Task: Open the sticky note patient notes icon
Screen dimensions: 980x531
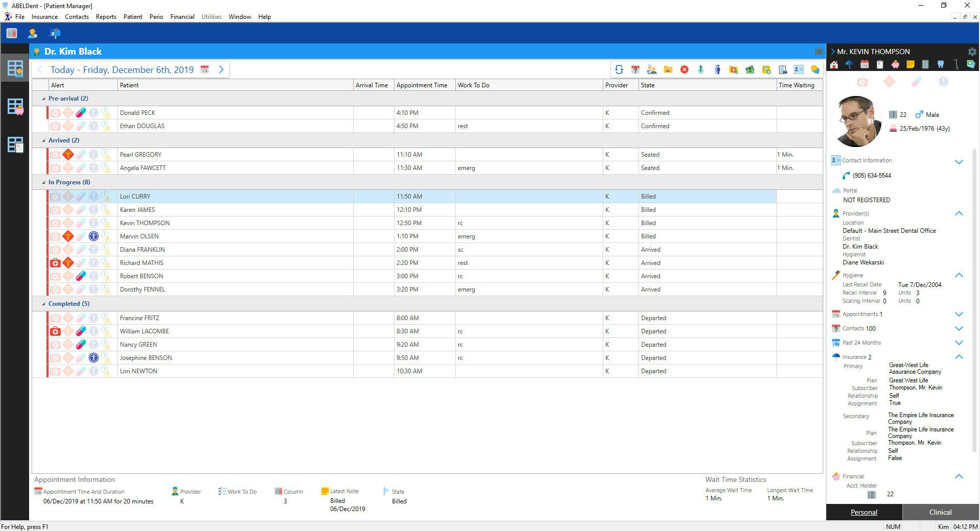Action: point(911,65)
